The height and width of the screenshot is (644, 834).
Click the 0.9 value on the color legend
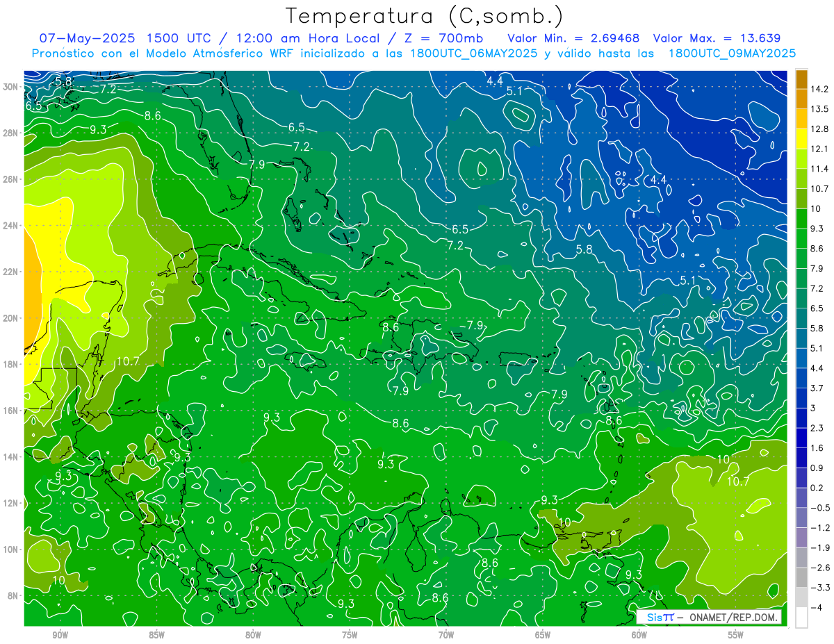click(x=817, y=468)
